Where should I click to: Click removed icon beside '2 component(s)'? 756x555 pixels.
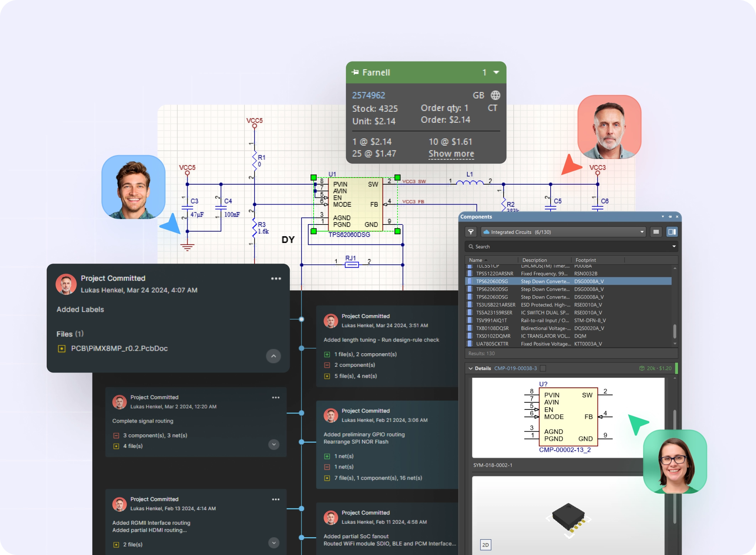(327, 365)
